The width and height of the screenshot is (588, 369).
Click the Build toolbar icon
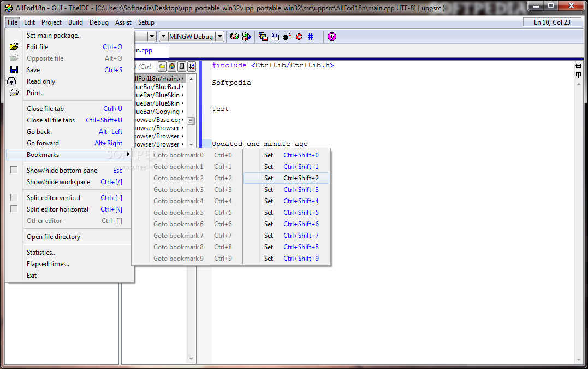click(234, 37)
